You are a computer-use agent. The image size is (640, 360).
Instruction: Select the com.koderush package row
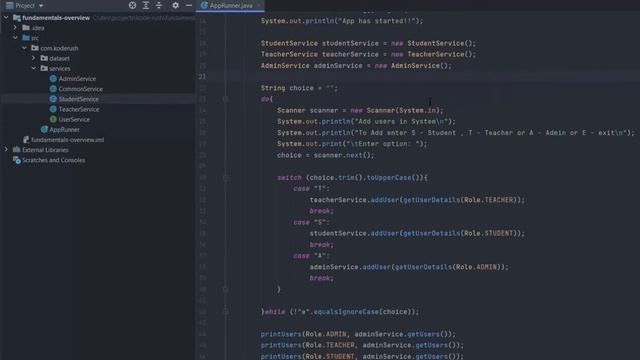pyautogui.click(x=98, y=48)
